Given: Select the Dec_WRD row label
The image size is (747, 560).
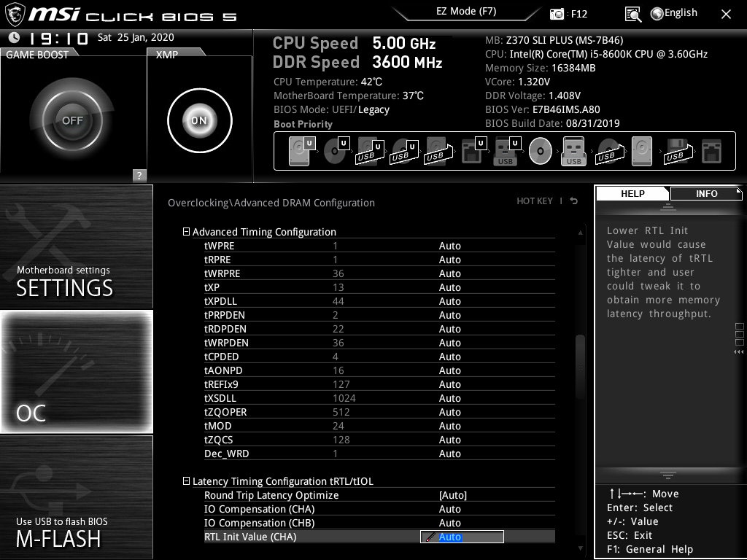Looking at the screenshot, I should (226, 454).
